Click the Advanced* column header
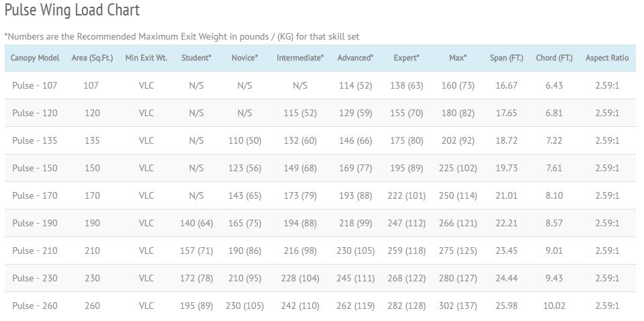 [355, 58]
